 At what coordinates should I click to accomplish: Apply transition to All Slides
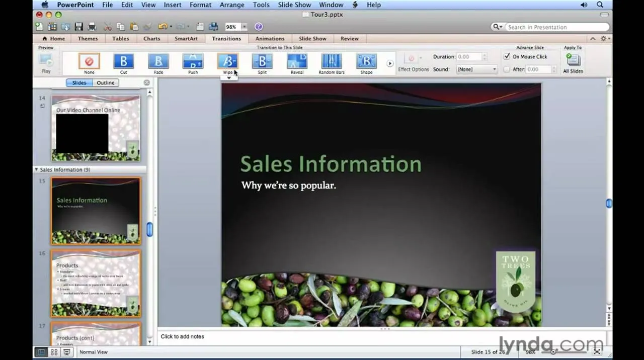[573, 63]
